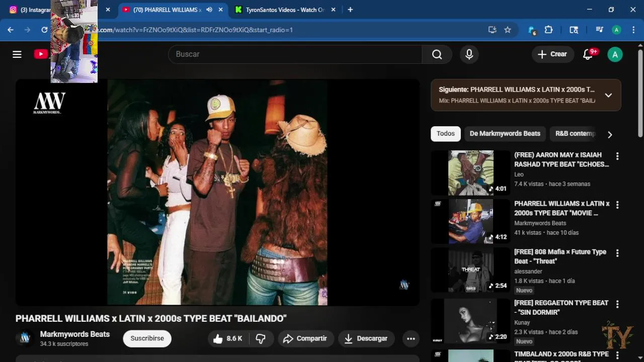Viewport: 644px width, 362px height.
Task: Open the account avatar menu
Action: click(615, 54)
